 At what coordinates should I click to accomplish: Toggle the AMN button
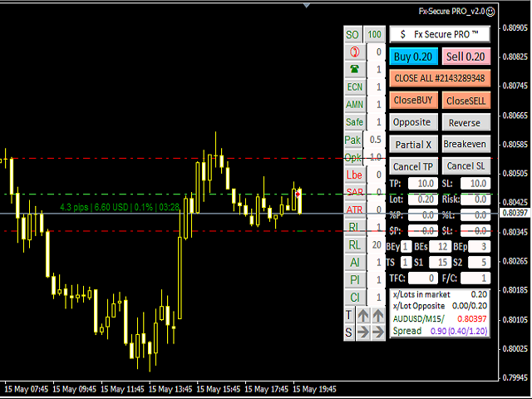pos(355,105)
